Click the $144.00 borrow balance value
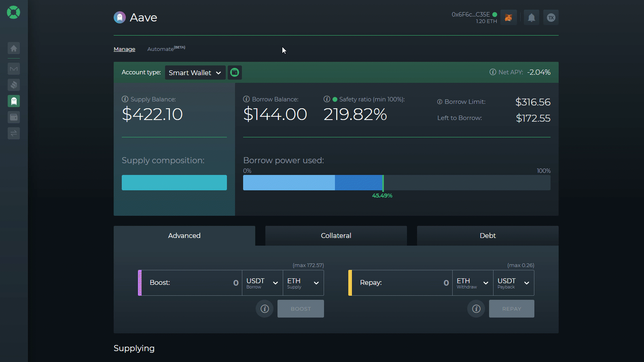The image size is (644, 362). click(x=275, y=114)
